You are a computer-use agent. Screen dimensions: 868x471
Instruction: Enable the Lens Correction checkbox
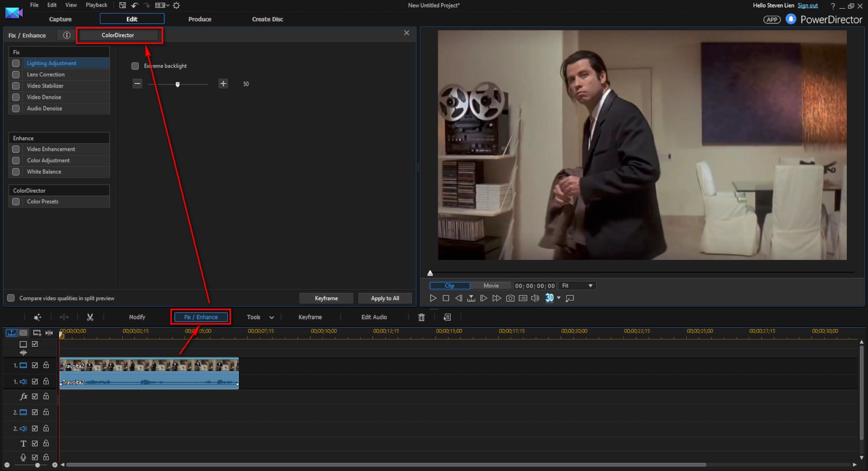[16, 75]
